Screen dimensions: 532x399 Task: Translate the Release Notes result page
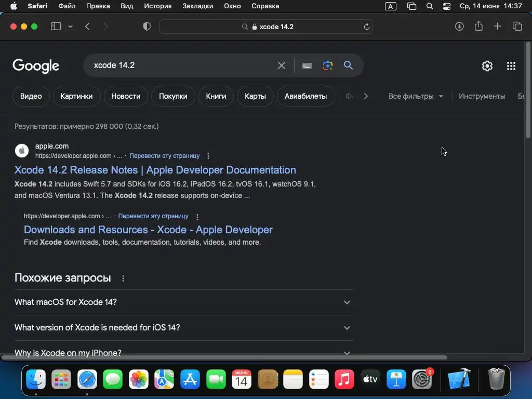click(x=165, y=156)
